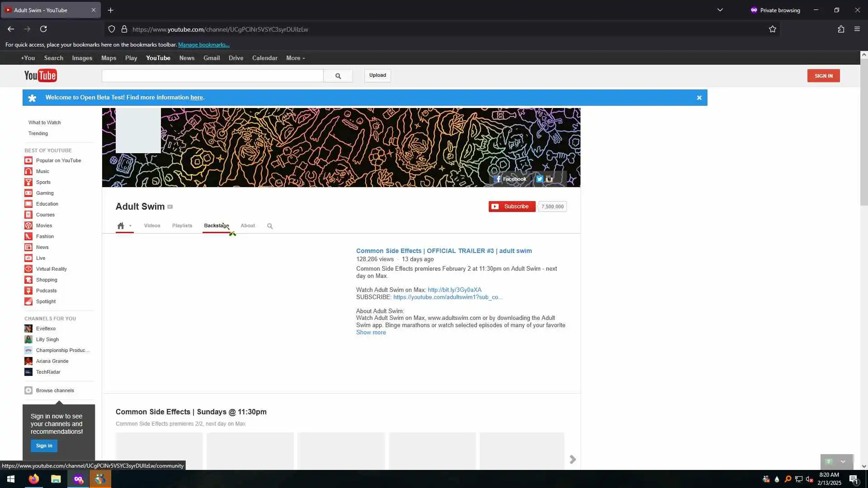Expand the More dropdown in the Google bar

click(295, 58)
